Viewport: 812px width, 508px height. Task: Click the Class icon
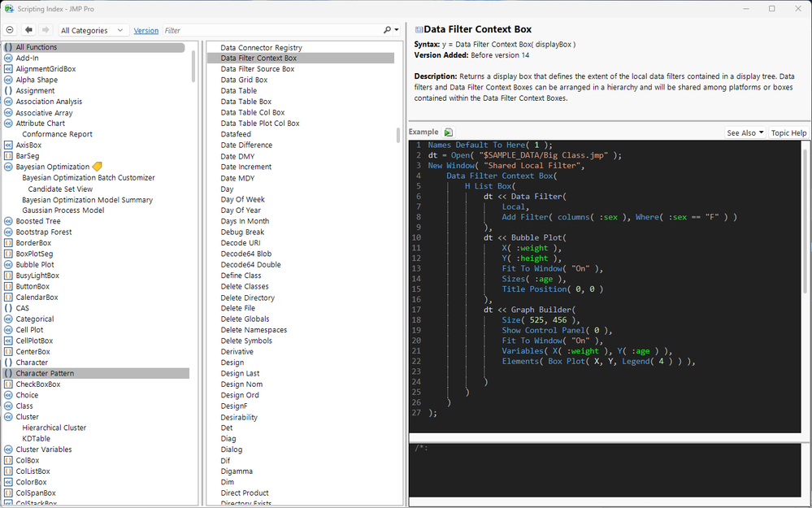[x=8, y=406]
